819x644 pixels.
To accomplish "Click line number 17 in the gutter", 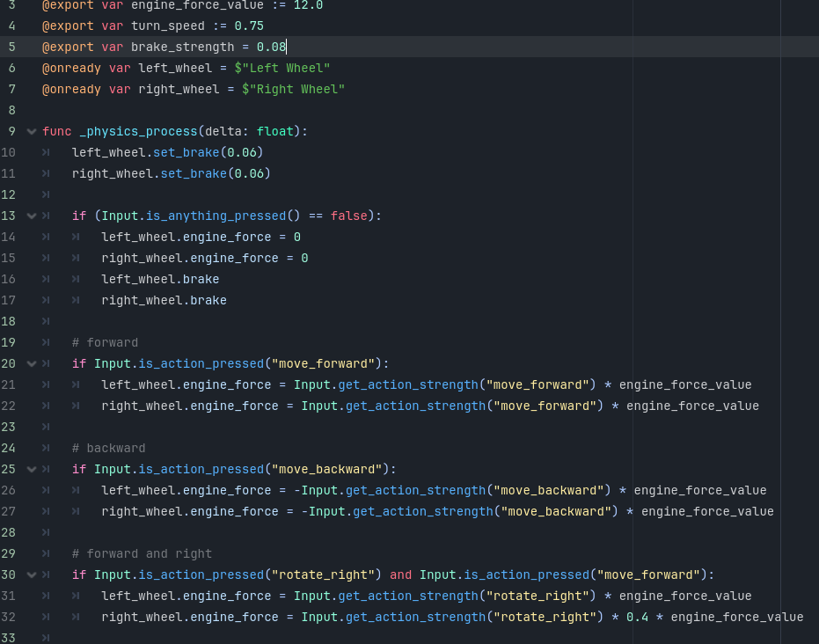I will [x=9, y=301].
